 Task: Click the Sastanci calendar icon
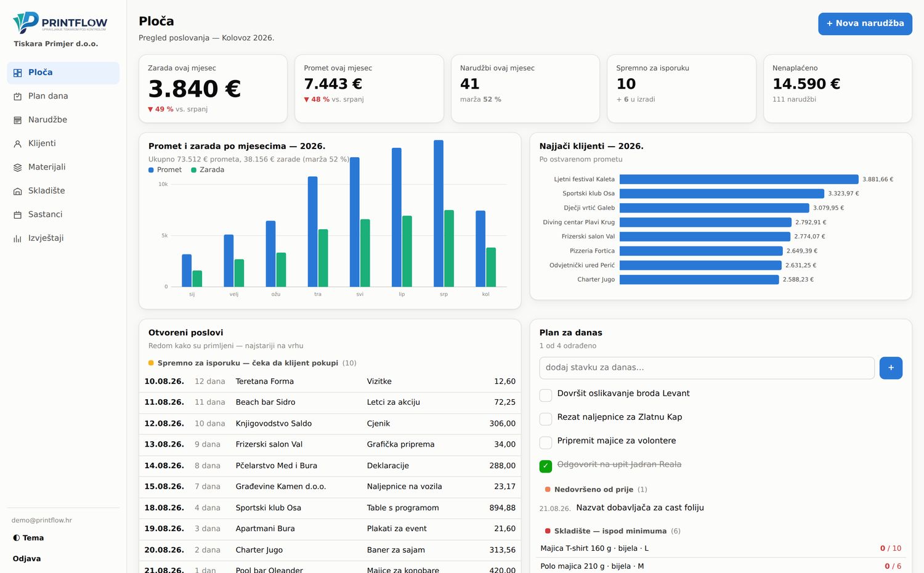(x=17, y=215)
